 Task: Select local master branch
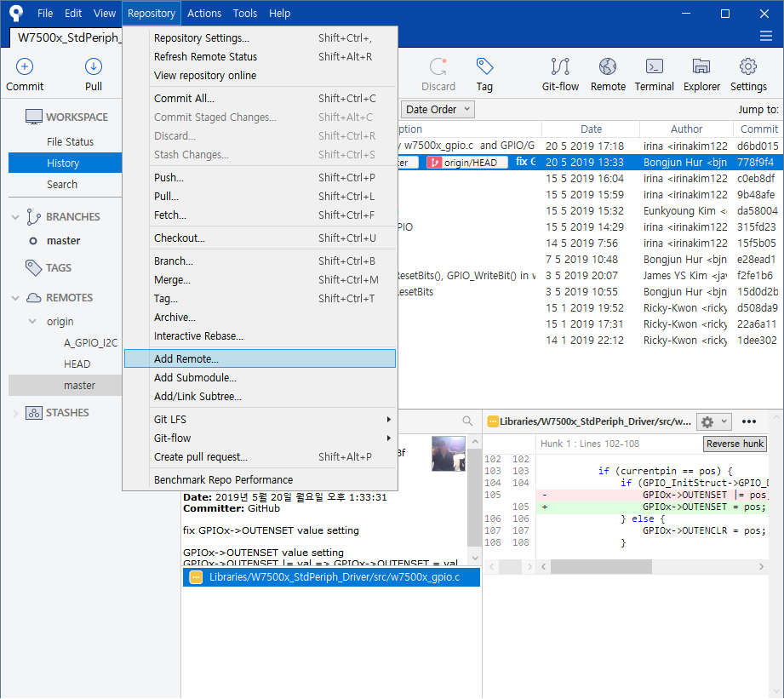point(64,241)
